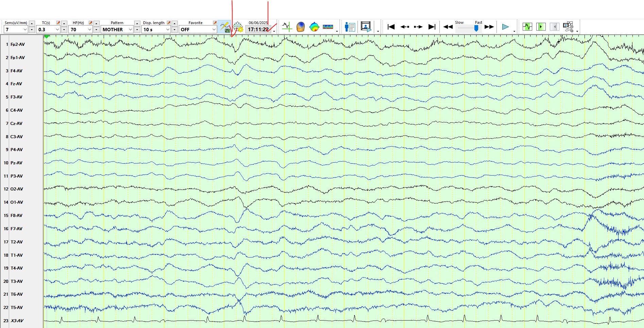Click the gray page-back icon
644x328 pixels.
point(554,26)
